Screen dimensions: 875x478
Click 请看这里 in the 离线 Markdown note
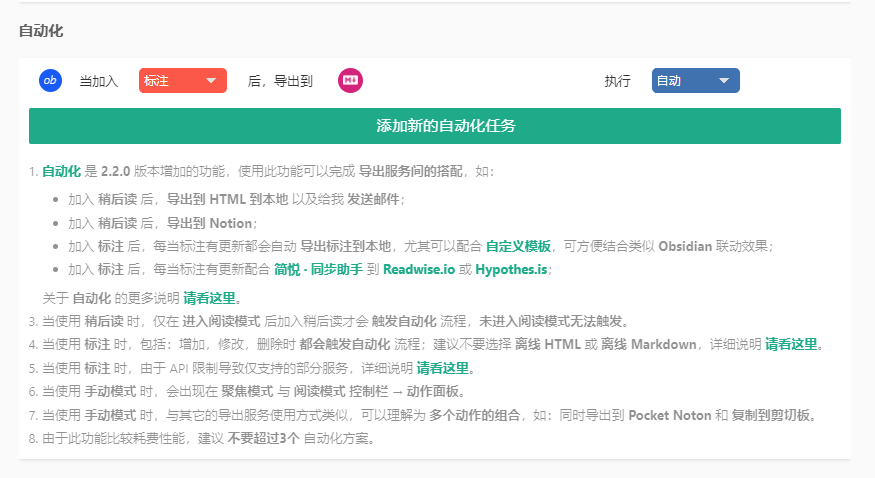pos(791,344)
